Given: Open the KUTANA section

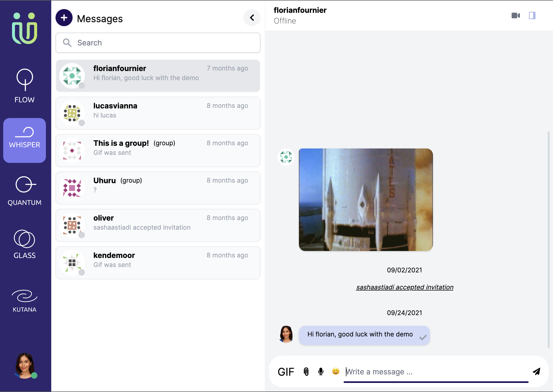Looking at the screenshot, I should click(25, 301).
